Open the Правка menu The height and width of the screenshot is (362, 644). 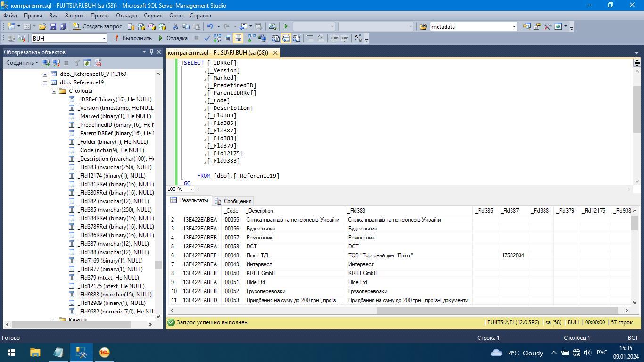33,15
